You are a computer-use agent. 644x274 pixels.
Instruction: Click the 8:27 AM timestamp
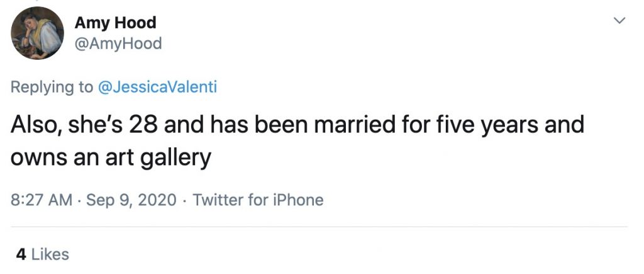[x=42, y=200]
